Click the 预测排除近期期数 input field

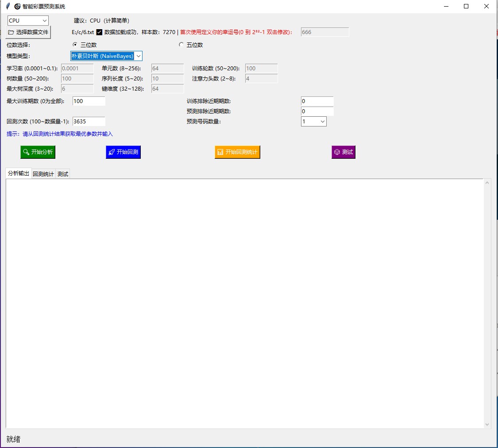(x=317, y=111)
